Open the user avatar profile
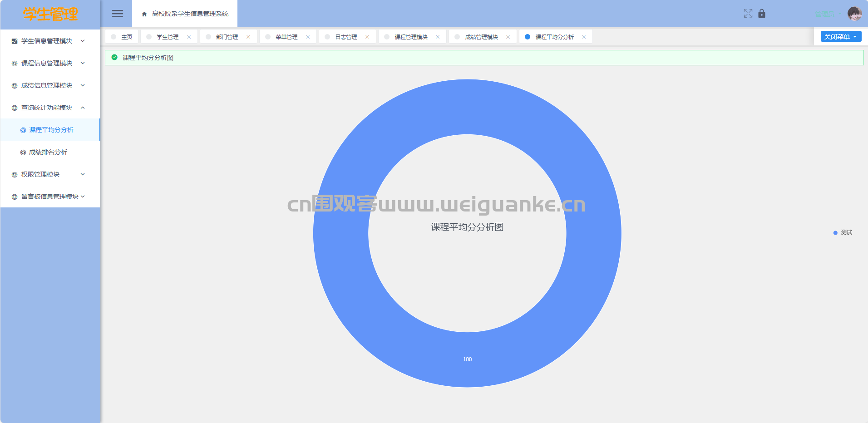This screenshot has height=423, width=868. [x=854, y=14]
